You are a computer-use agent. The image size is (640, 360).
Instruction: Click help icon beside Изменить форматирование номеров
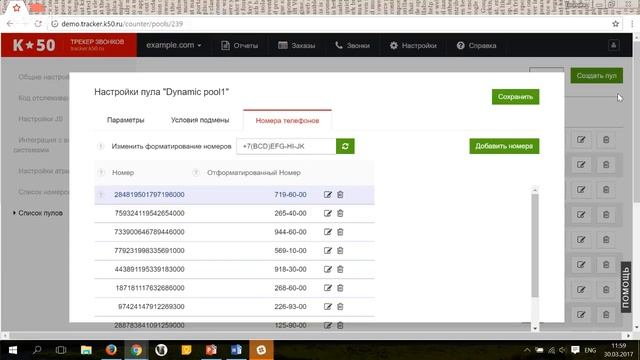click(x=100, y=146)
